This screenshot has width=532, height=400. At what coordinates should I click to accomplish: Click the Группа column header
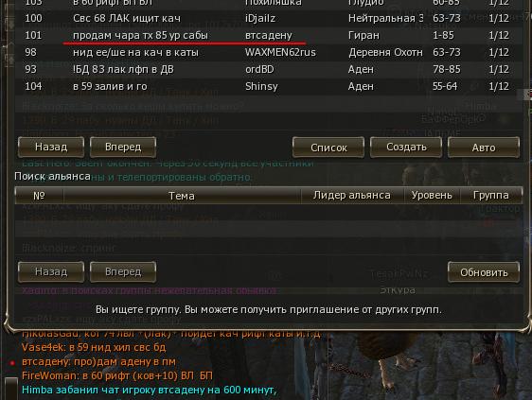490,195
